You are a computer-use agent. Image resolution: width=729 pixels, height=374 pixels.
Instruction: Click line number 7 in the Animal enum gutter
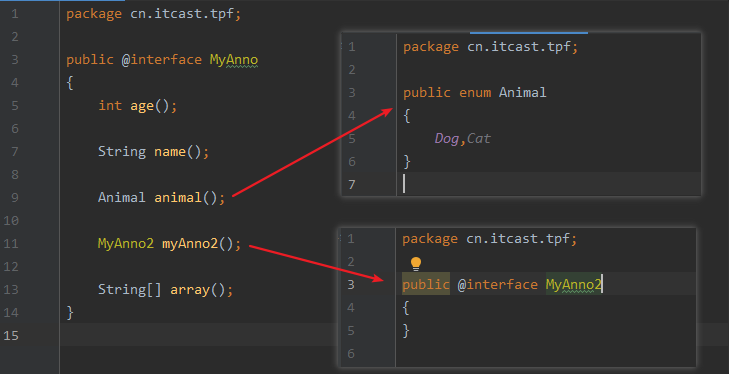pos(352,185)
